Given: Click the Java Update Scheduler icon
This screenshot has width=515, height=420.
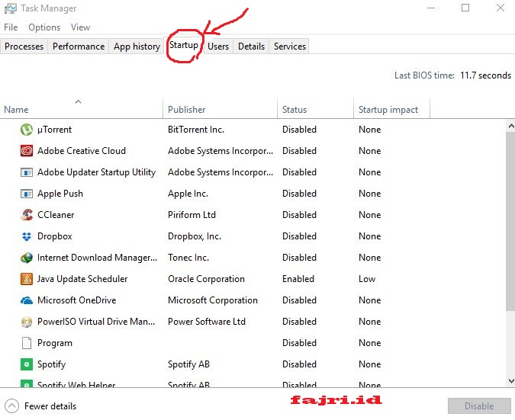Looking at the screenshot, I should click(27, 279).
